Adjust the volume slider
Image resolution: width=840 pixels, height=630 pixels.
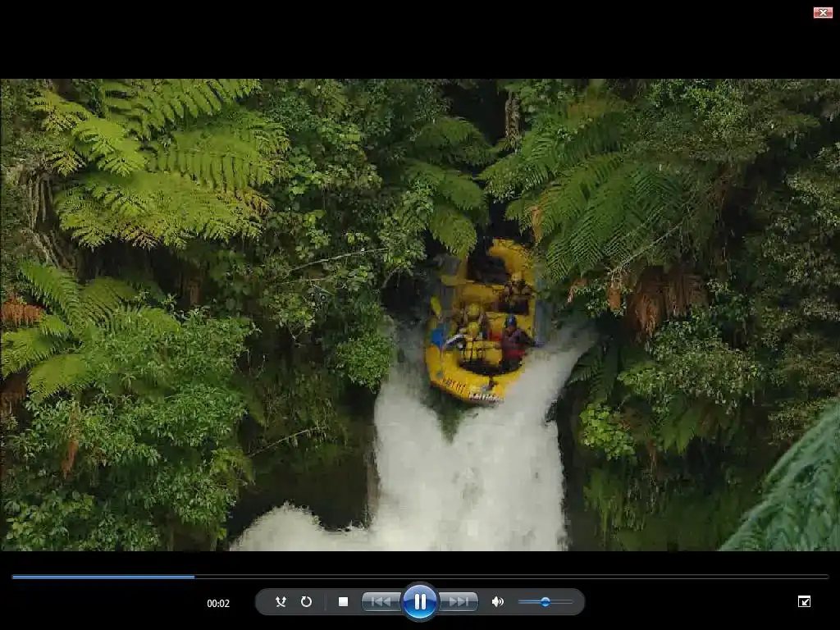click(546, 601)
